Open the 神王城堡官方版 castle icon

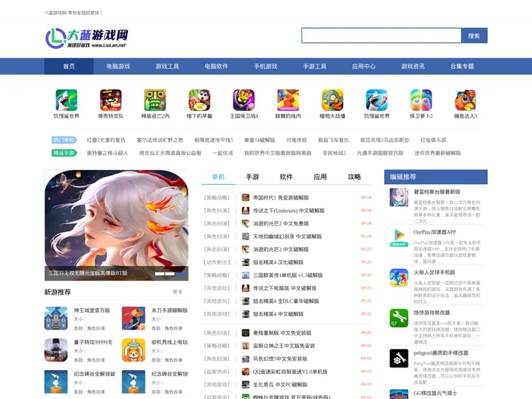click(x=56, y=318)
